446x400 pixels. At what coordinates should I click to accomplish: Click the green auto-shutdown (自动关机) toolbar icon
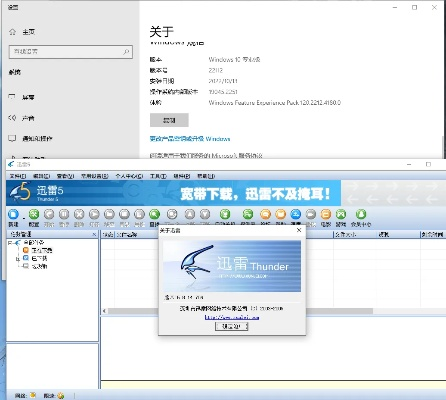[x=225, y=214]
